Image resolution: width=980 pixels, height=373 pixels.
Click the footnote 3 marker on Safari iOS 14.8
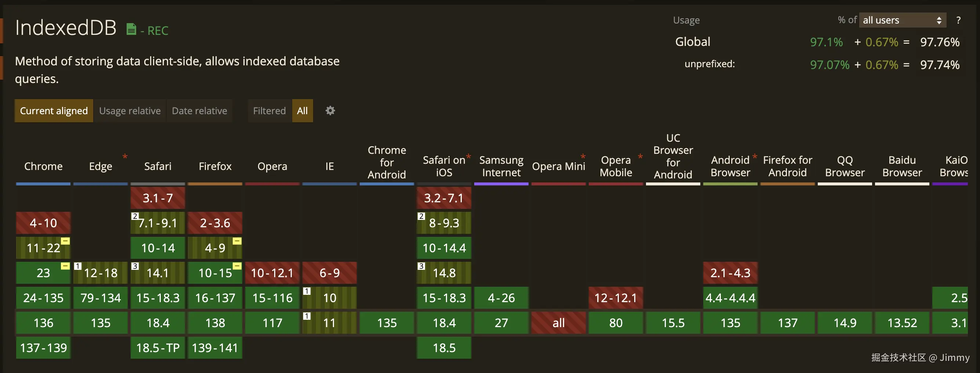[x=421, y=266]
